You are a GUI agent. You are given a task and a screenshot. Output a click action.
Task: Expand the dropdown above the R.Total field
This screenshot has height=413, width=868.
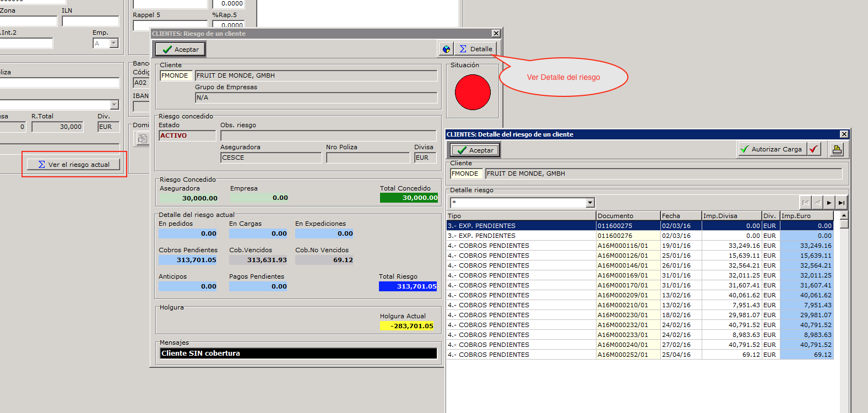pos(115,105)
